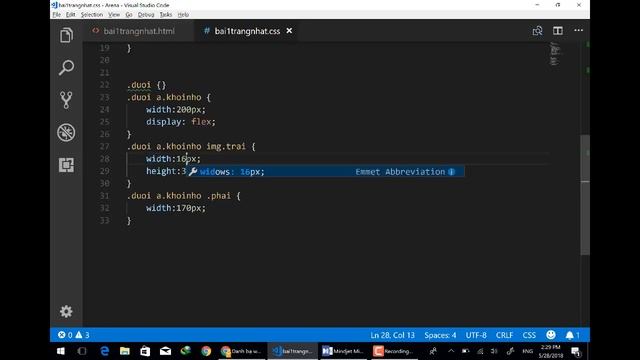Viewport: 640px width, 360px height.
Task: Open the Help menu
Action: (183, 15)
